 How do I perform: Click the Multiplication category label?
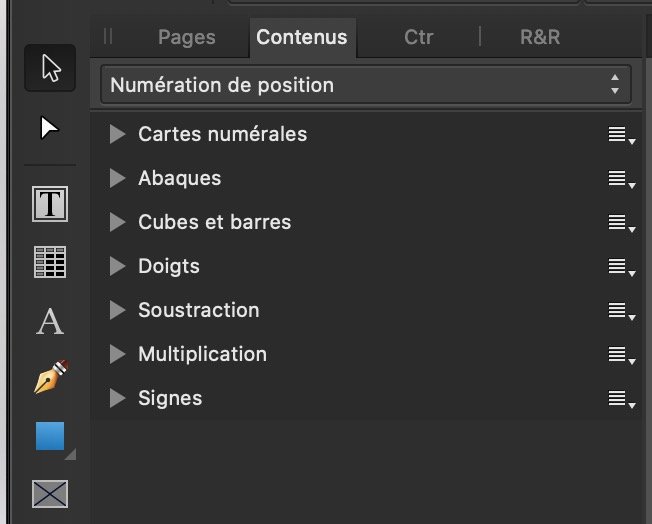point(203,354)
